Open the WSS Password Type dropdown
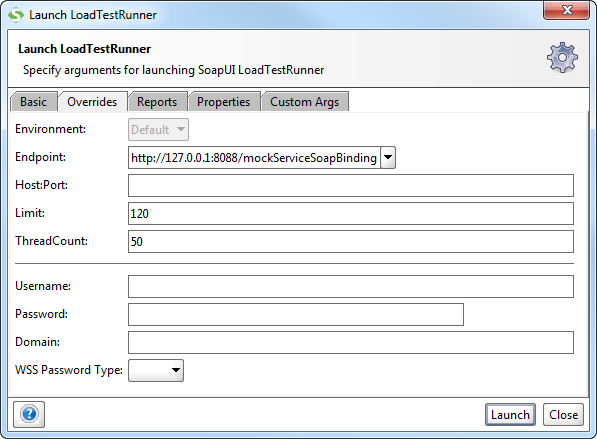This screenshot has width=597, height=439. point(156,370)
